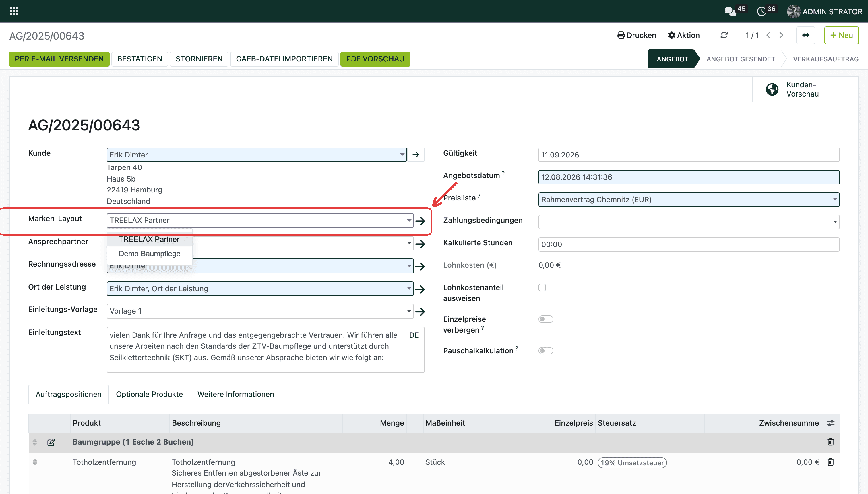Open the conversations icon with 45 badge
This screenshot has height=494, width=868.
pos(731,11)
